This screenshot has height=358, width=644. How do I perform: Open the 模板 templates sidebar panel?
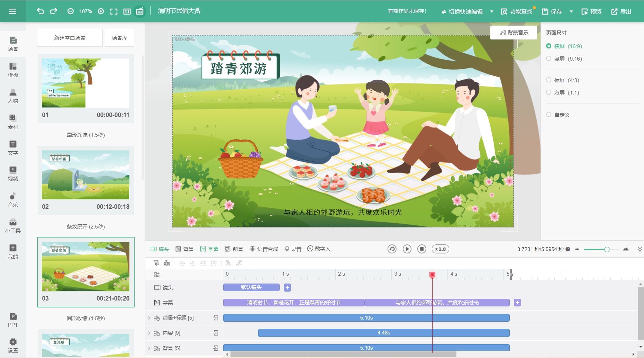point(13,70)
